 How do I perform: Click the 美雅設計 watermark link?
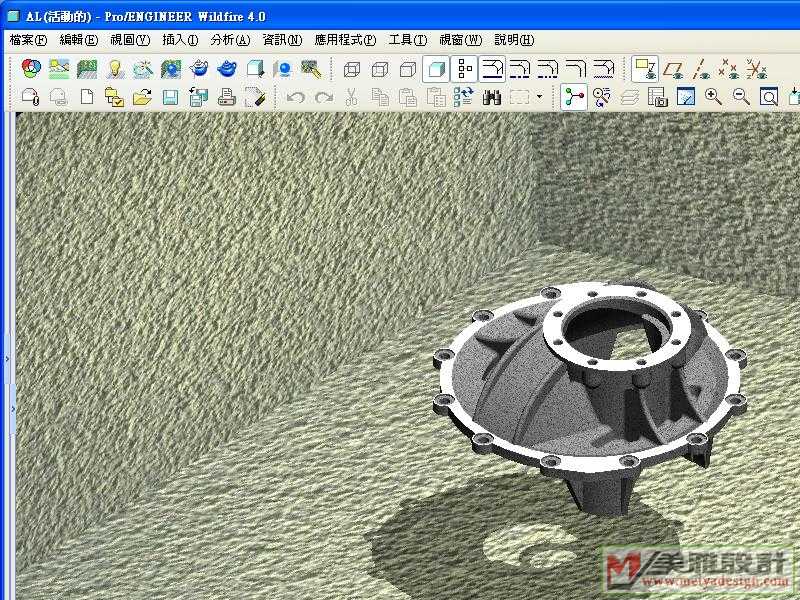[700, 570]
